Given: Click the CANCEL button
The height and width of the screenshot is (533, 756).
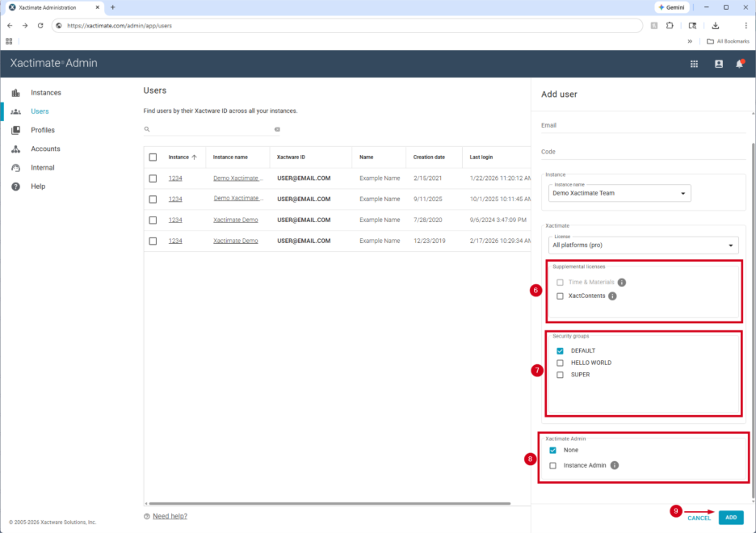Looking at the screenshot, I should [699, 518].
